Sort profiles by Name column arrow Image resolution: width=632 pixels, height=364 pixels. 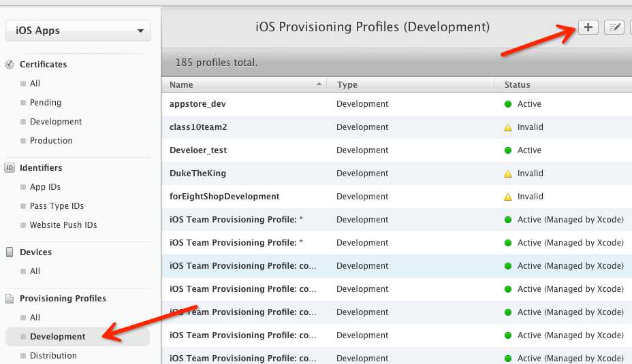click(x=319, y=84)
